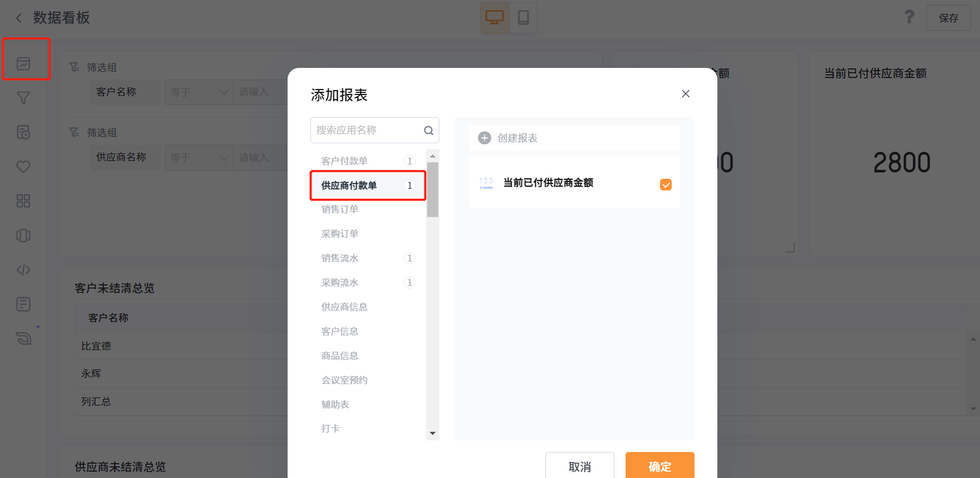This screenshot has width=980, height=478.
Task: Click the 保存 button
Action: tap(949, 18)
